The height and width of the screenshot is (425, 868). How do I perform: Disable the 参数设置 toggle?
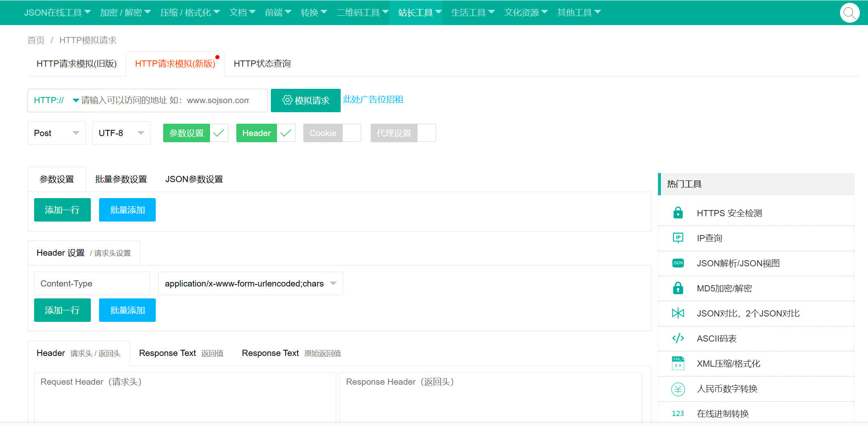[x=196, y=133]
